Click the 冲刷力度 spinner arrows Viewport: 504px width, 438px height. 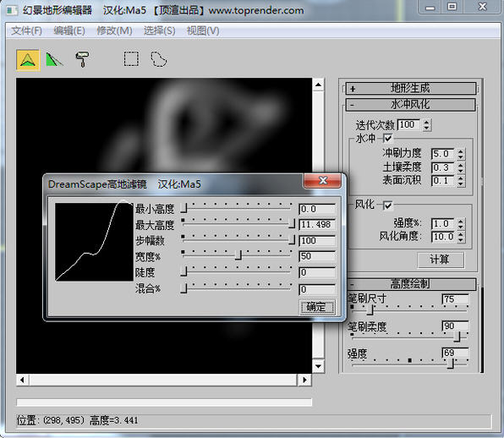(x=461, y=154)
